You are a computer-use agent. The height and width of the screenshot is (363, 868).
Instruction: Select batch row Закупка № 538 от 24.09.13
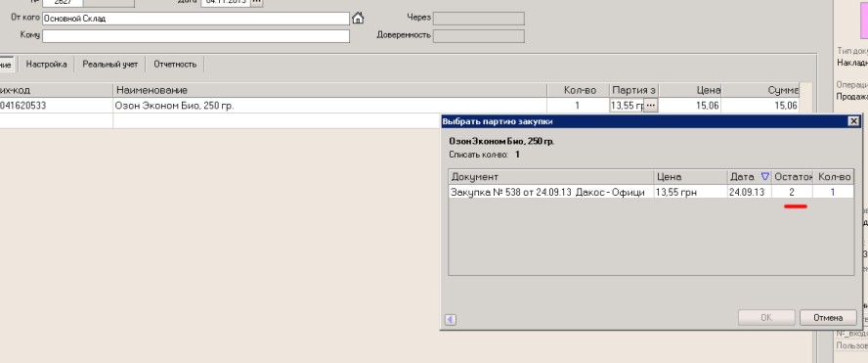550,193
